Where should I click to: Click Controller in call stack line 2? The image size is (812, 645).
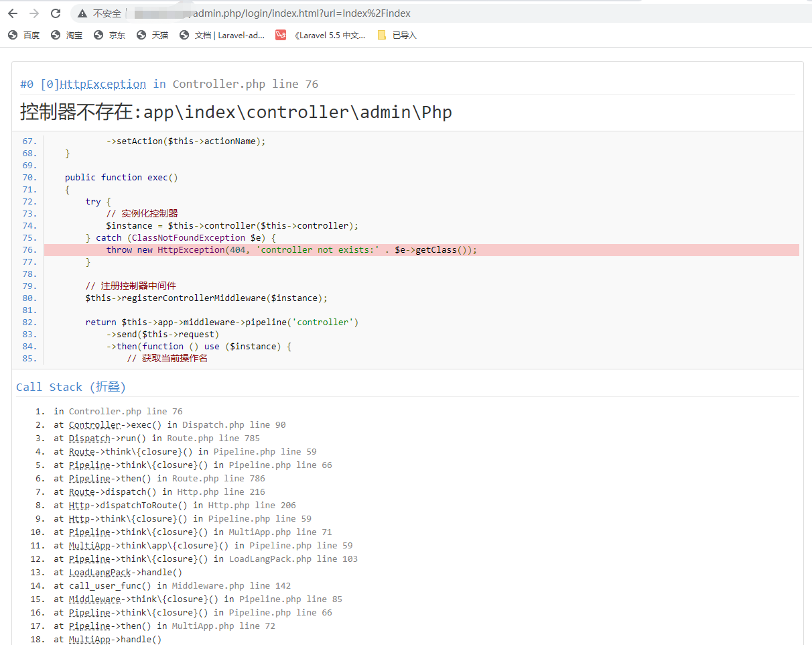[x=94, y=425]
